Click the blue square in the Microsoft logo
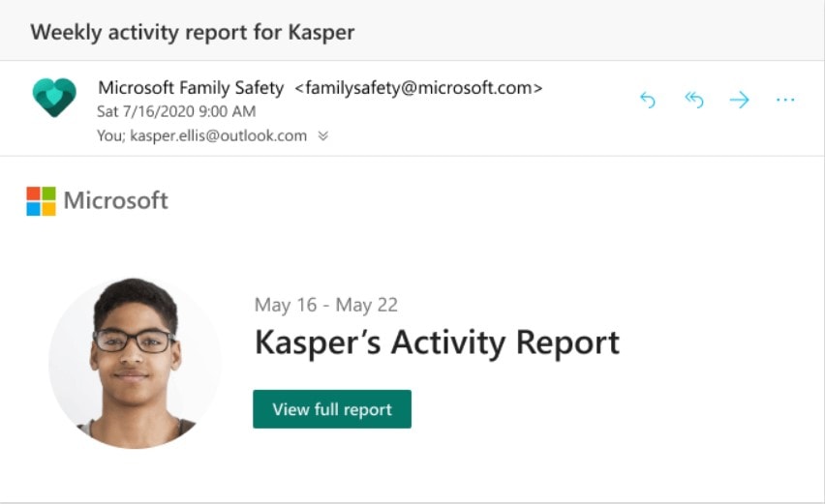The image size is (825, 504). pyautogui.click(x=33, y=209)
